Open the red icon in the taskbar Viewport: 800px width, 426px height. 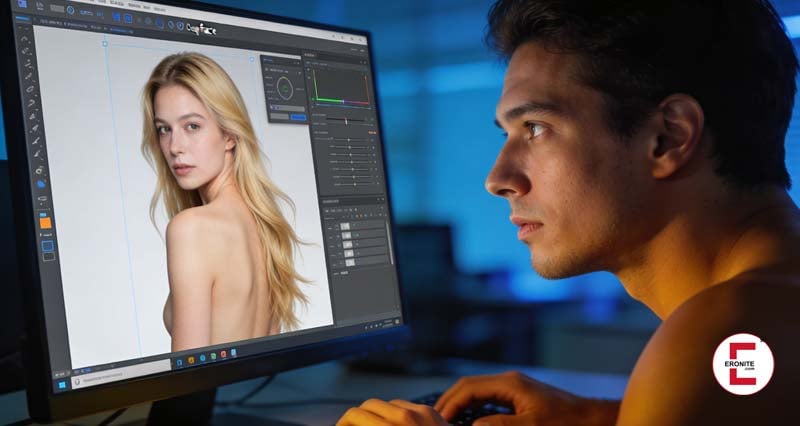(x=223, y=354)
